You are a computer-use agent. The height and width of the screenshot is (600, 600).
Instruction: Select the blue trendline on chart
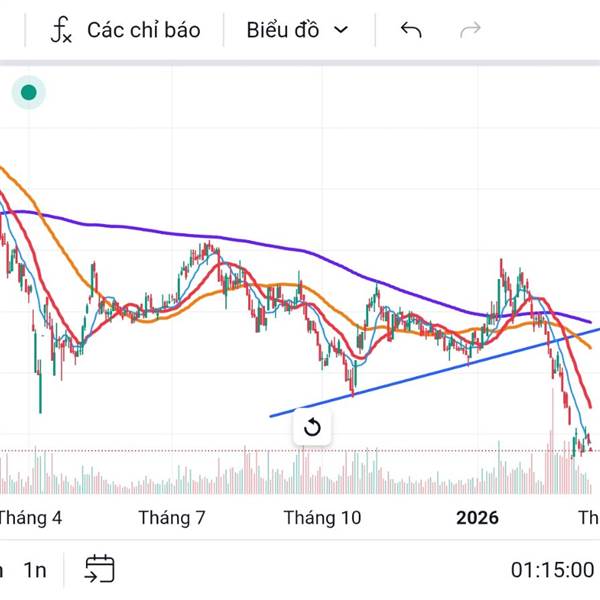(400, 376)
